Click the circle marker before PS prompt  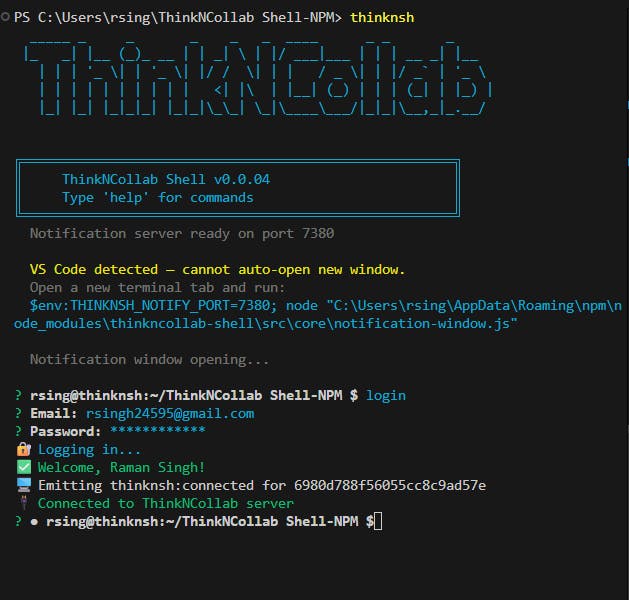pos(5,17)
